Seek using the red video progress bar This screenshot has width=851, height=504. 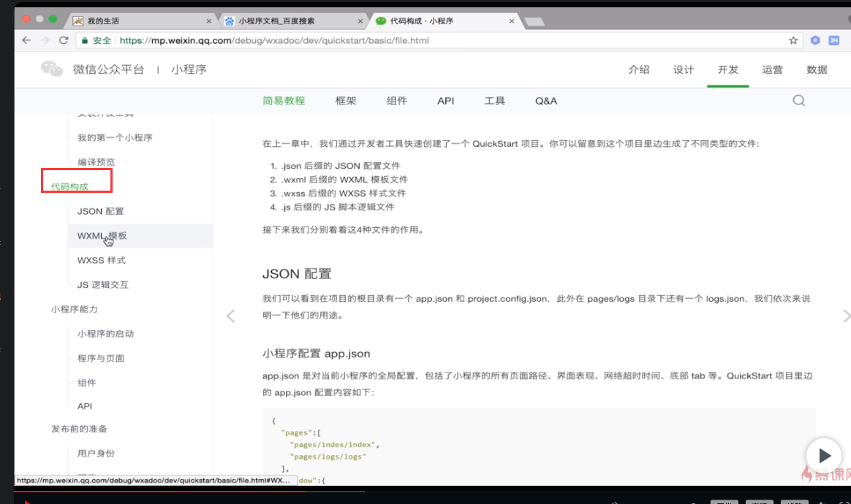[160, 491]
